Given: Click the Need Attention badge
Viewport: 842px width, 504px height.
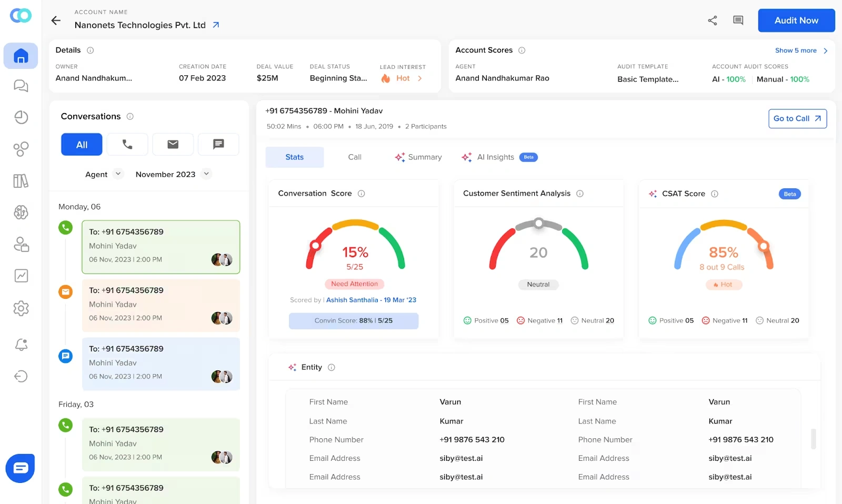Looking at the screenshot, I should tap(354, 284).
